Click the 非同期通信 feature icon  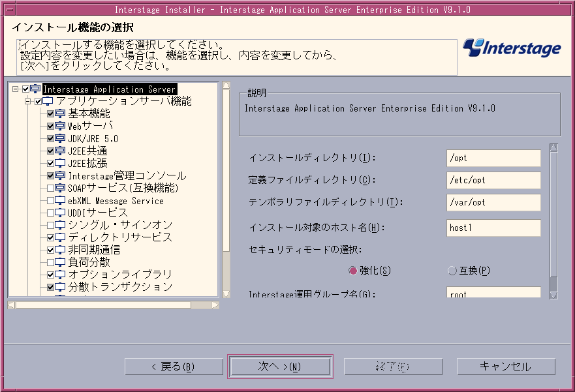pos(60,250)
